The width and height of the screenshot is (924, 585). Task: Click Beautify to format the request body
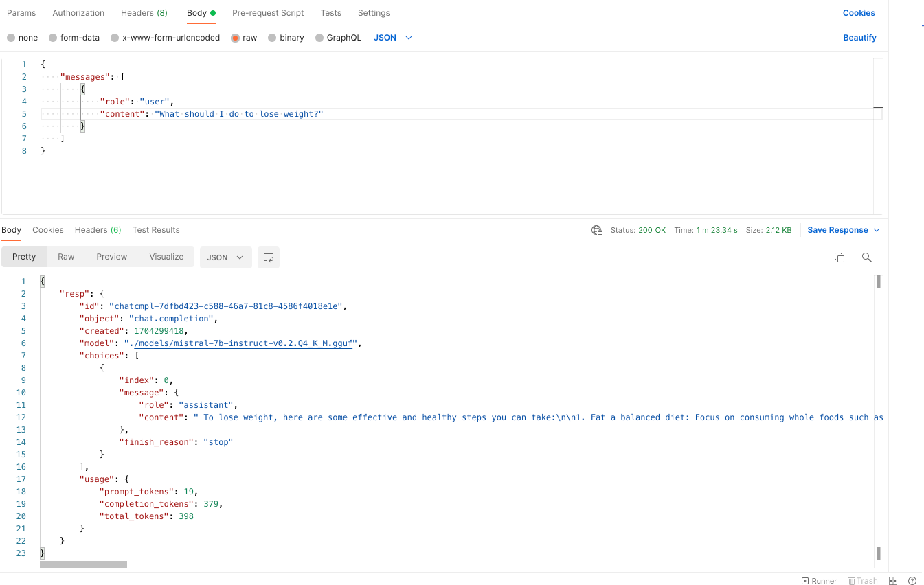(x=859, y=38)
